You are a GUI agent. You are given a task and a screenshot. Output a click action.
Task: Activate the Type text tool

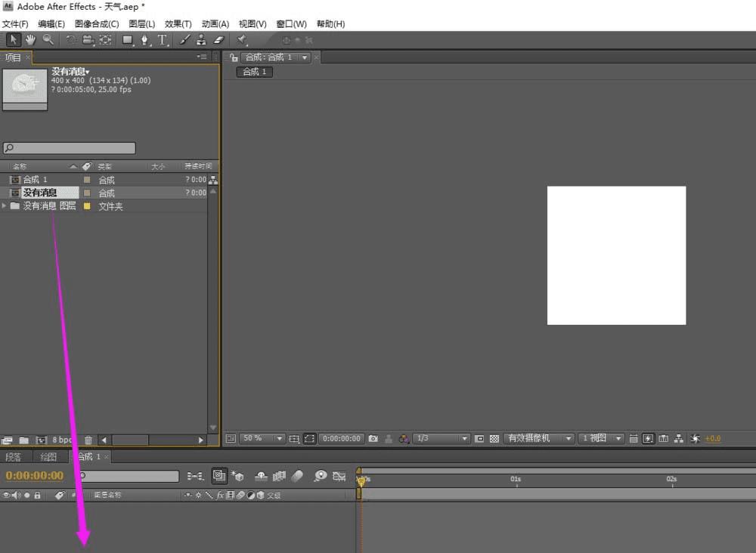(x=162, y=40)
